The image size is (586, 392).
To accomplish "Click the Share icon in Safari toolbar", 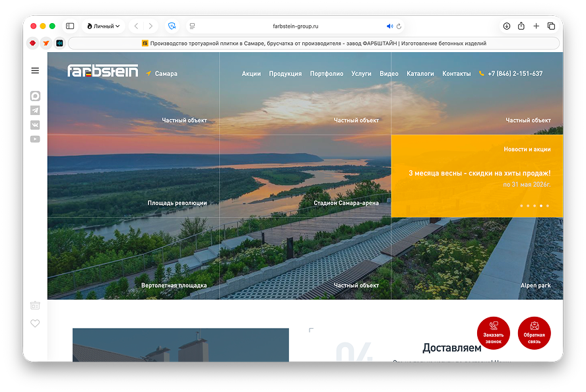I will point(521,26).
